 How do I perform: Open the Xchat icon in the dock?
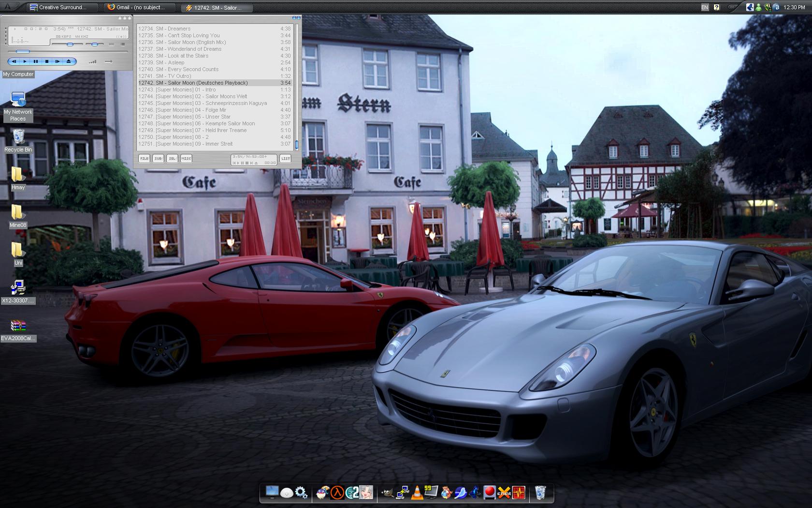click(504, 493)
